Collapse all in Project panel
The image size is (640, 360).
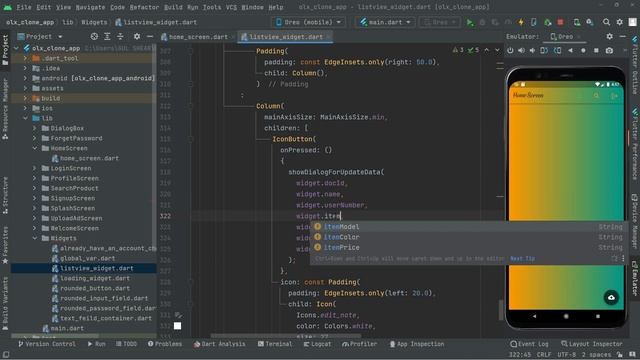120,36
